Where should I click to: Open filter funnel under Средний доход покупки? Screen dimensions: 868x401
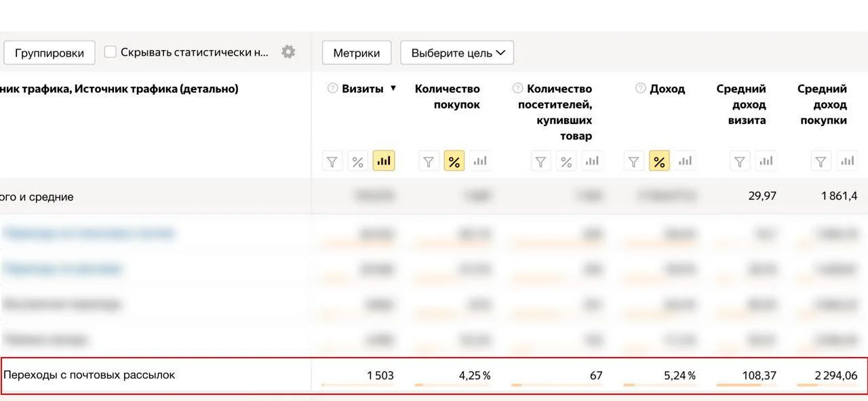click(x=820, y=161)
